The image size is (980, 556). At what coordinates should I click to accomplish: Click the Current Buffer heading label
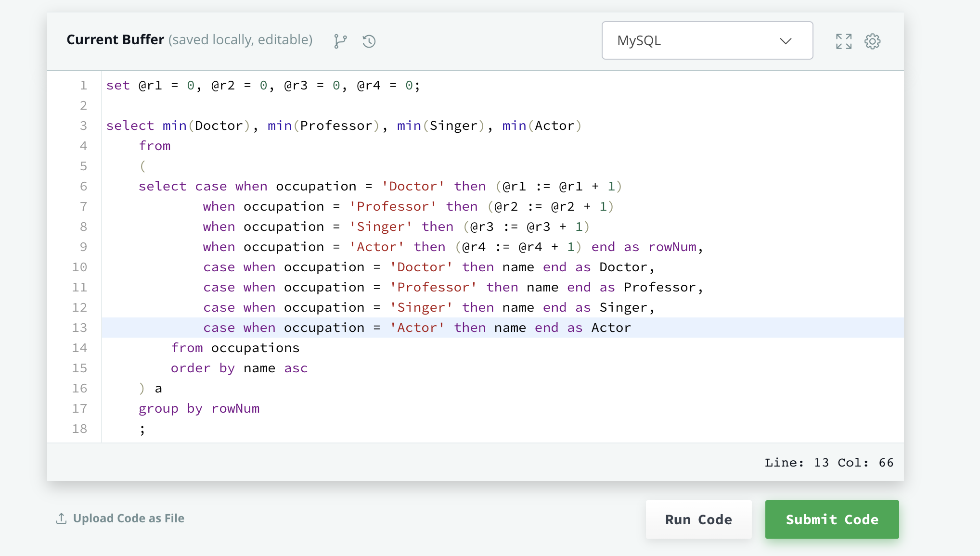click(x=116, y=39)
